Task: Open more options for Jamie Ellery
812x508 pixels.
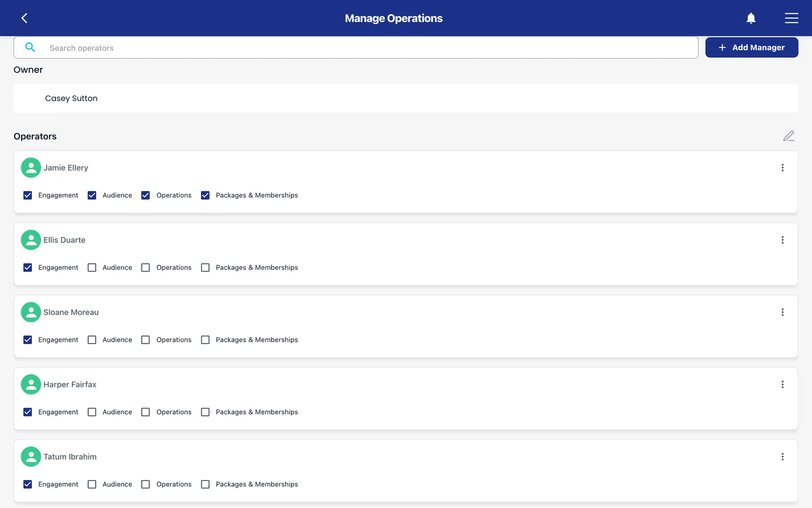Action: pos(783,168)
